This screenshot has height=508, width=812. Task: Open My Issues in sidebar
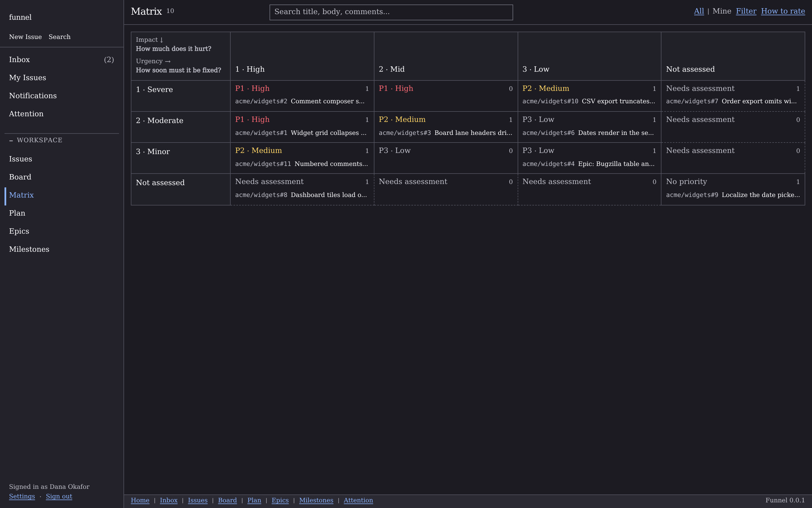click(61, 78)
